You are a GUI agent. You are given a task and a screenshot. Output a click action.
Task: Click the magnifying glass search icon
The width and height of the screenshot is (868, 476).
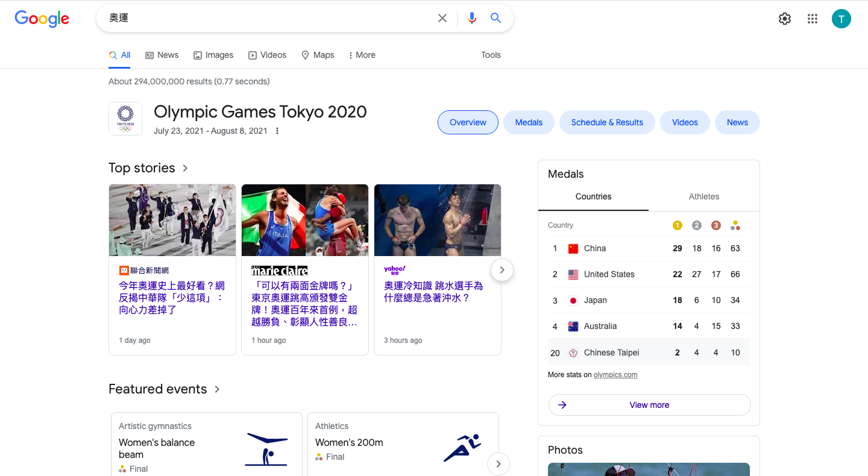pyautogui.click(x=495, y=18)
